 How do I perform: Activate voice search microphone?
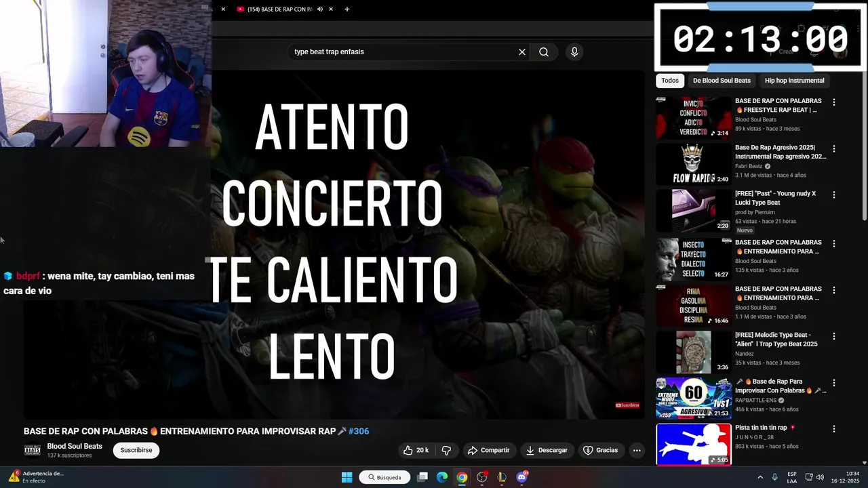pyautogui.click(x=574, y=52)
